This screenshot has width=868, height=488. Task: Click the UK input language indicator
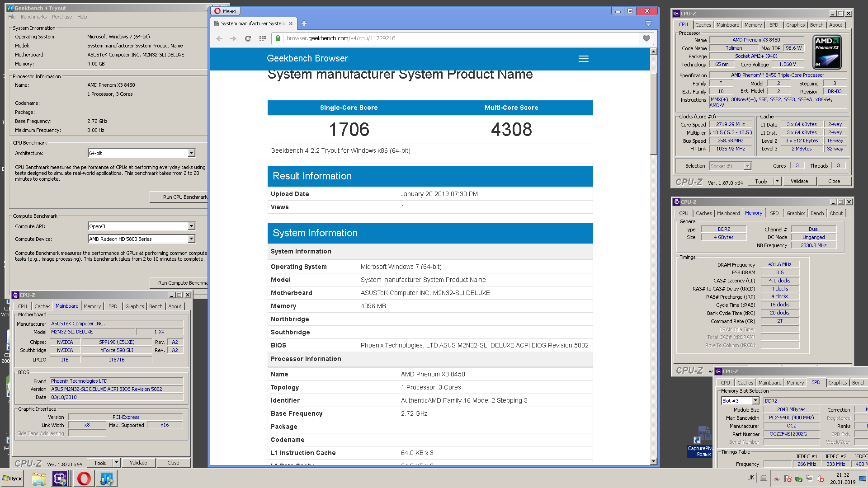click(x=750, y=478)
